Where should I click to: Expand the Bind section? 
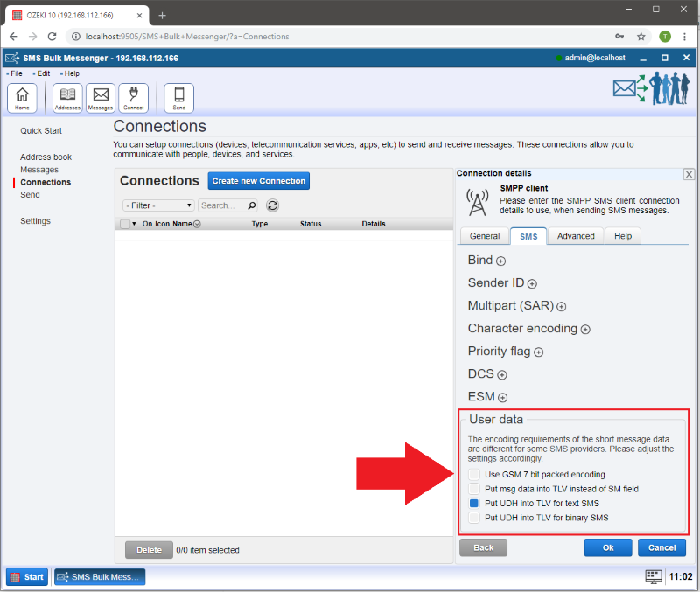tap(501, 261)
